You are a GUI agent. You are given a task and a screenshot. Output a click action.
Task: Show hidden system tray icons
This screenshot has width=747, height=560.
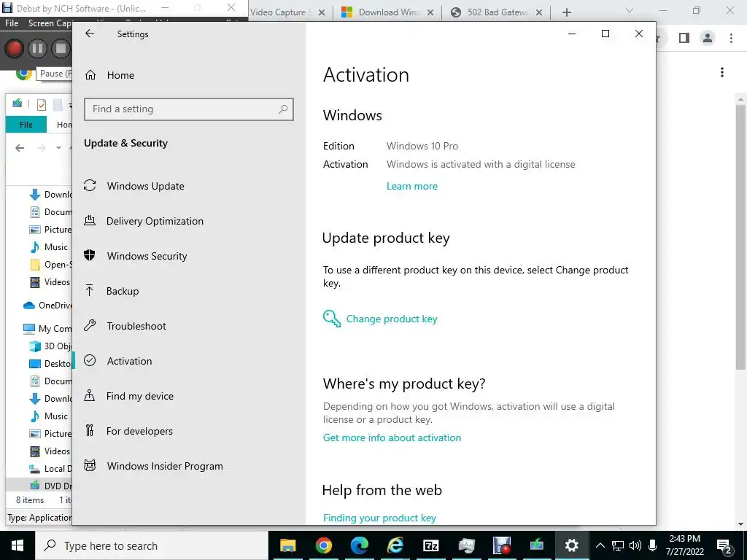(x=600, y=545)
